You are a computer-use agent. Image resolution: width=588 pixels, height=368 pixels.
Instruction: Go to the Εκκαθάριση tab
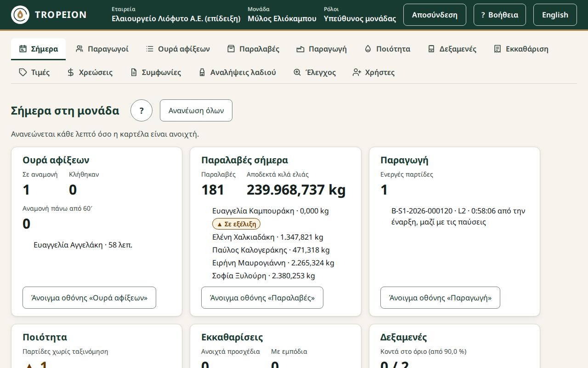pyautogui.click(x=521, y=49)
